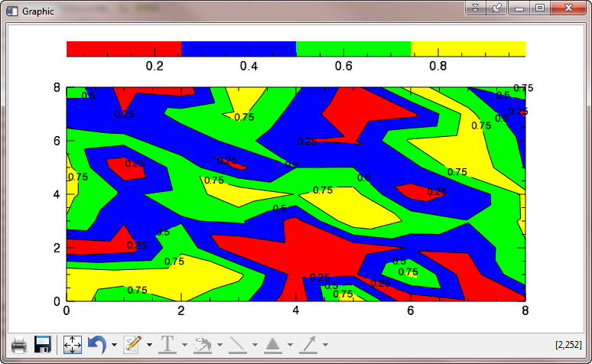Click the Print icon in the toolbar
The image size is (592, 364).
(19, 345)
